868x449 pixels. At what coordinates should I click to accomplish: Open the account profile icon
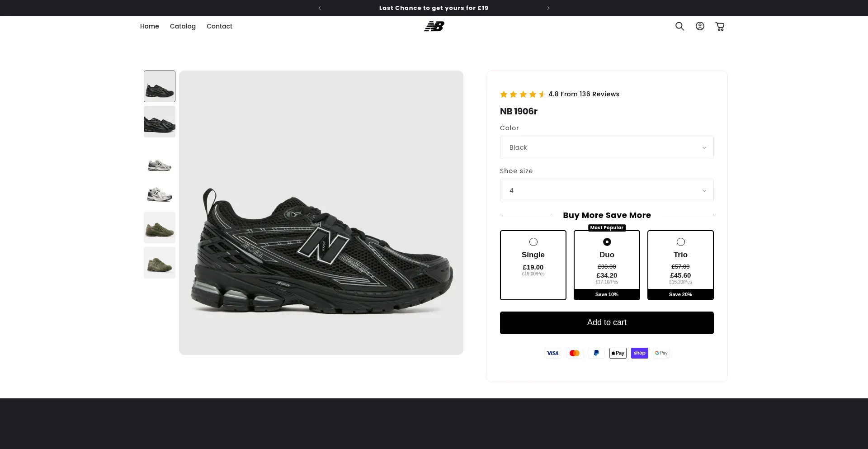(700, 26)
